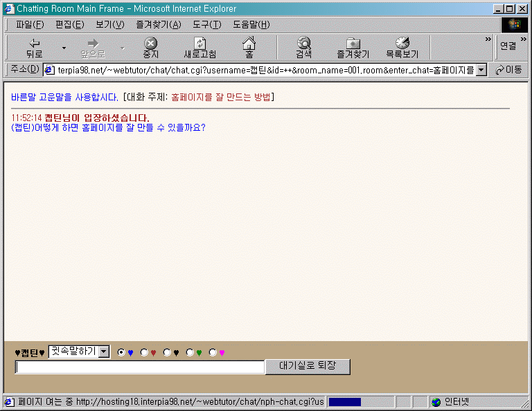
Task: Open the 즐겨찾기 toolbar favorites pane
Action: tap(353, 48)
